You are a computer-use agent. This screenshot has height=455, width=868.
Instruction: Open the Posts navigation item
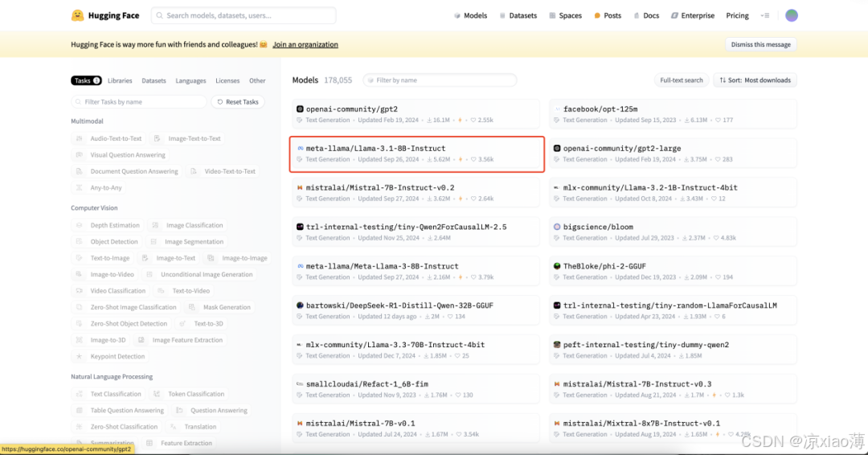point(608,15)
